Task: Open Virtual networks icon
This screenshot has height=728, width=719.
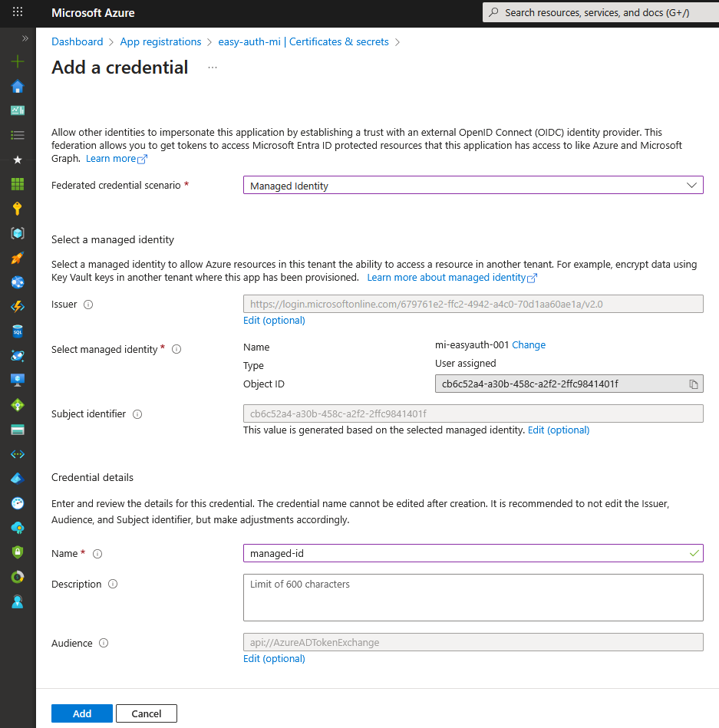Action: tap(18, 454)
